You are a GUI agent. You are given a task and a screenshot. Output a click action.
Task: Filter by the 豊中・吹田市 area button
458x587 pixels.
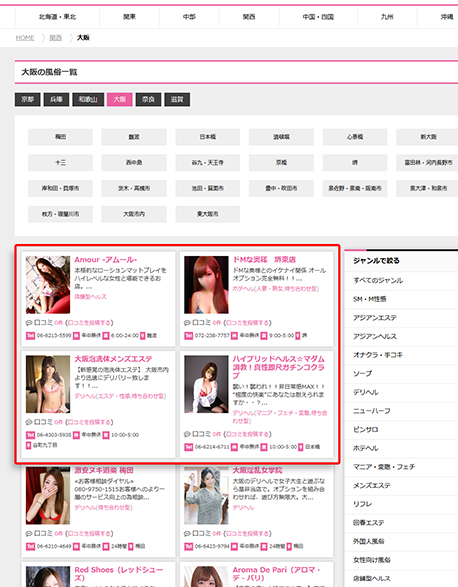point(281,189)
